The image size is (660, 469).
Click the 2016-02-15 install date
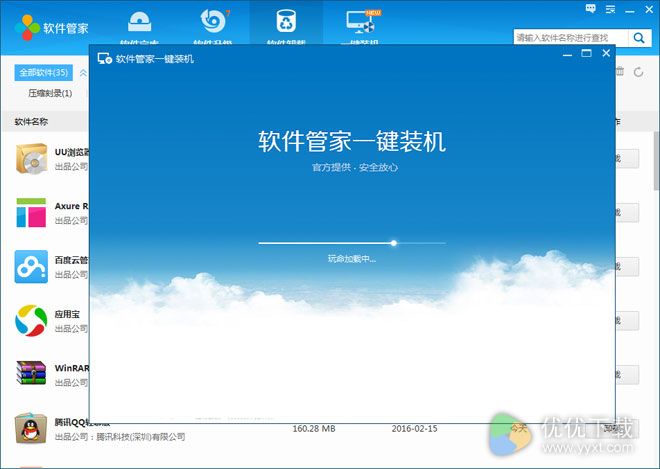(415, 429)
